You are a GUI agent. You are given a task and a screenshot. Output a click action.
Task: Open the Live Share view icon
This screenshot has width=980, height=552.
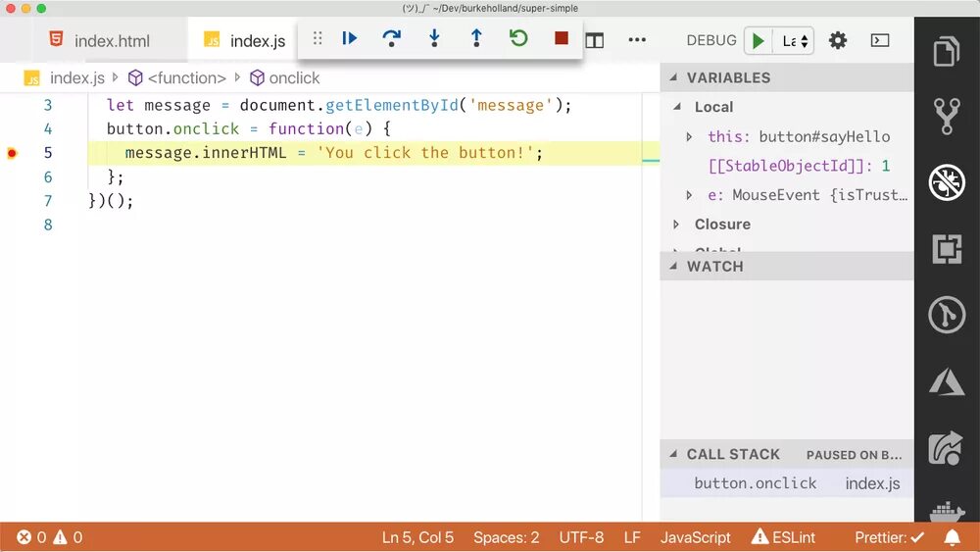point(947,448)
